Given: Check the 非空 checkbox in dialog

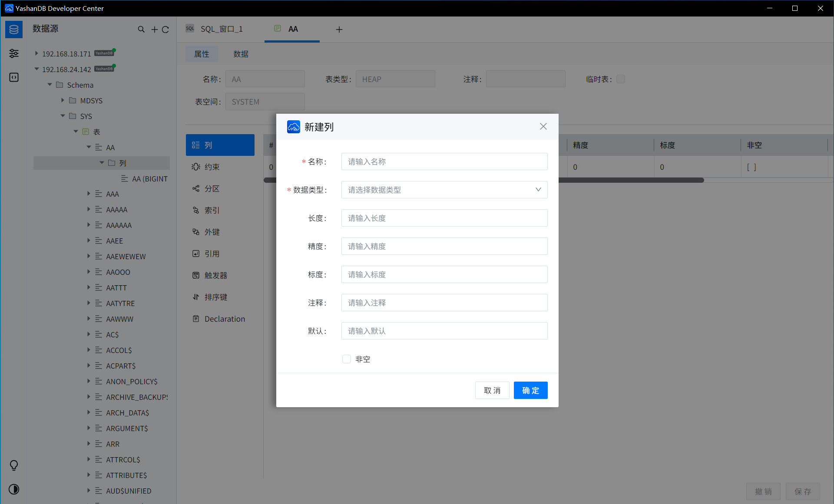Looking at the screenshot, I should [347, 359].
